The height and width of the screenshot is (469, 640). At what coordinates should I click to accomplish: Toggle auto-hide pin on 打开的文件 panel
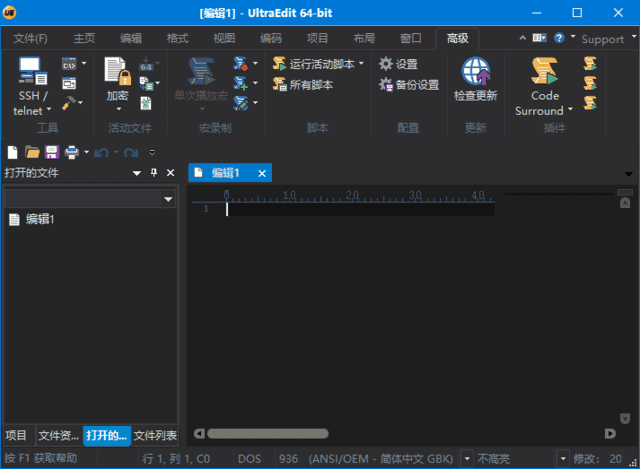(x=153, y=173)
